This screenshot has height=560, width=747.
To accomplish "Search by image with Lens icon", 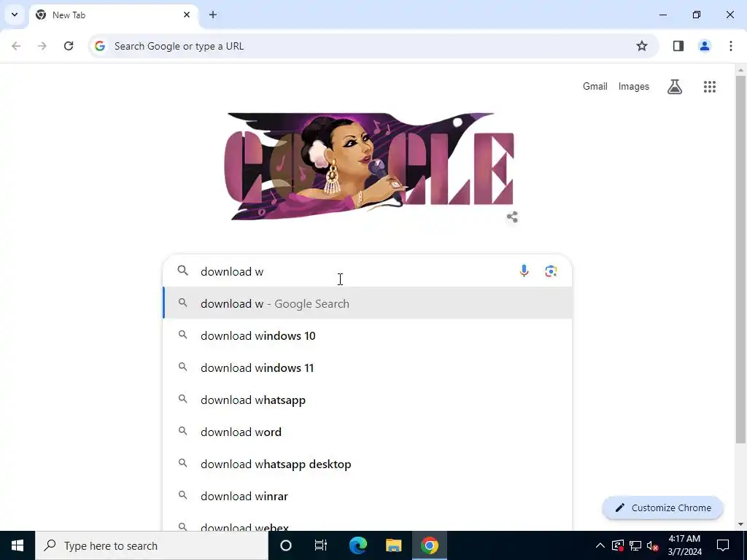I will pos(551,271).
